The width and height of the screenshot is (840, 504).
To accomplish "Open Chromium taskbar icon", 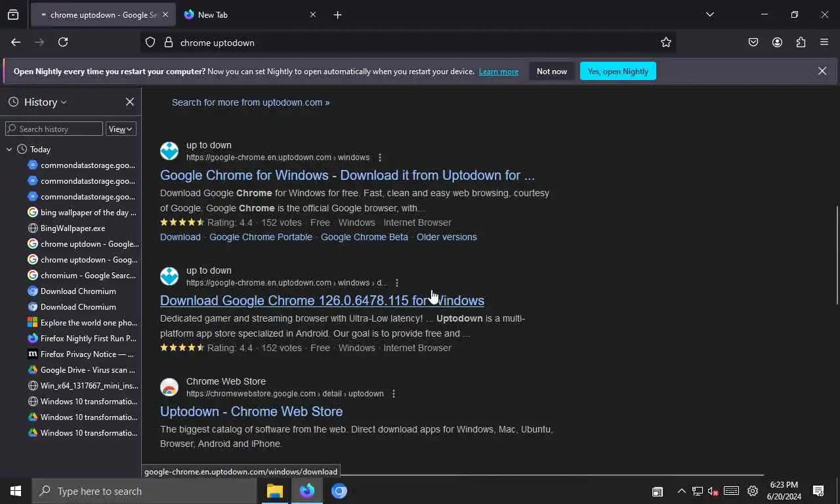I will click(x=339, y=491).
